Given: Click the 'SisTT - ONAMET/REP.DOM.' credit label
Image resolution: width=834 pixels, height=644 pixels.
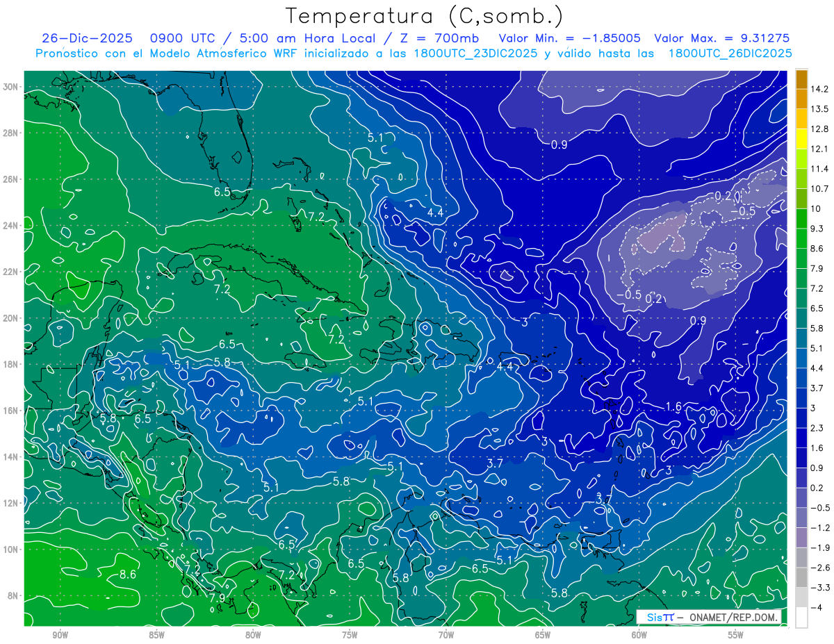Looking at the screenshot, I should pos(710,617).
